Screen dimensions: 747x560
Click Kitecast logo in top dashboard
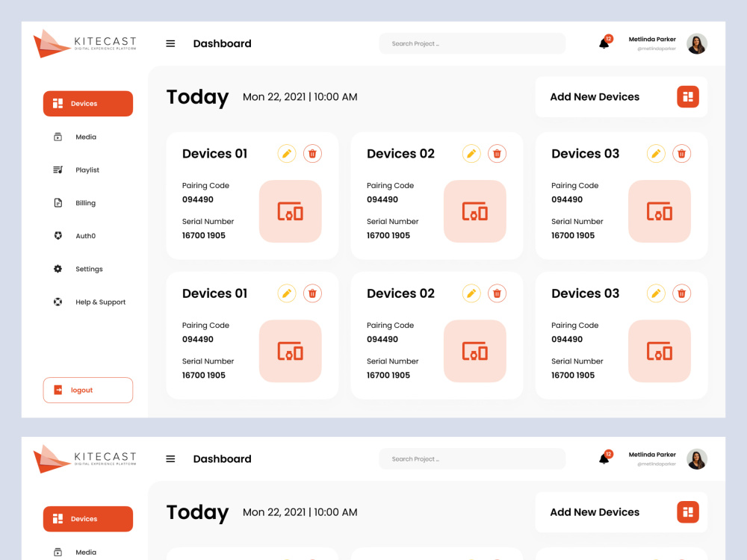click(85, 43)
